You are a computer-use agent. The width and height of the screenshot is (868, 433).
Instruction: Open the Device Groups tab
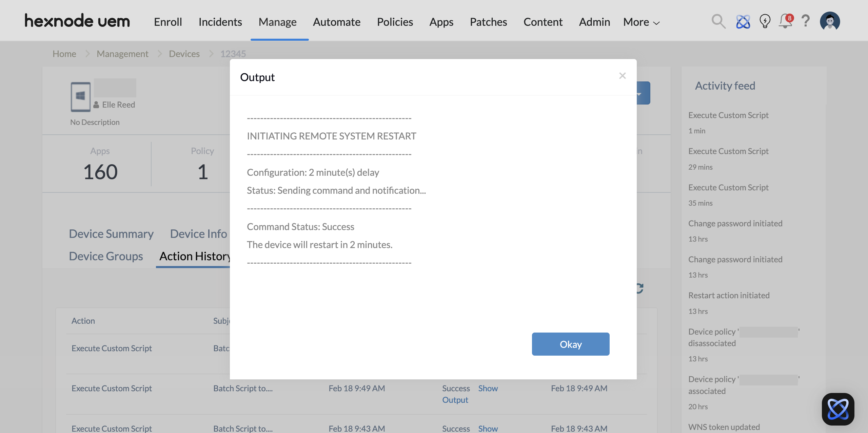click(x=106, y=256)
